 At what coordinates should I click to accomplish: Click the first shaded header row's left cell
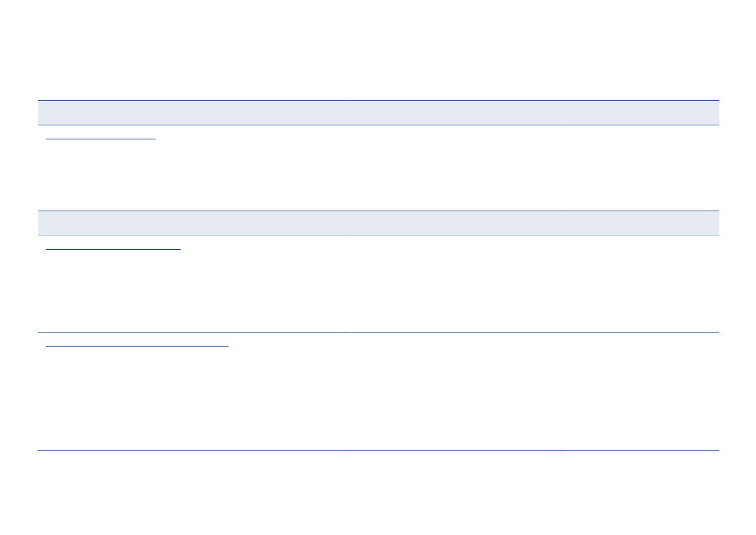coord(194,113)
